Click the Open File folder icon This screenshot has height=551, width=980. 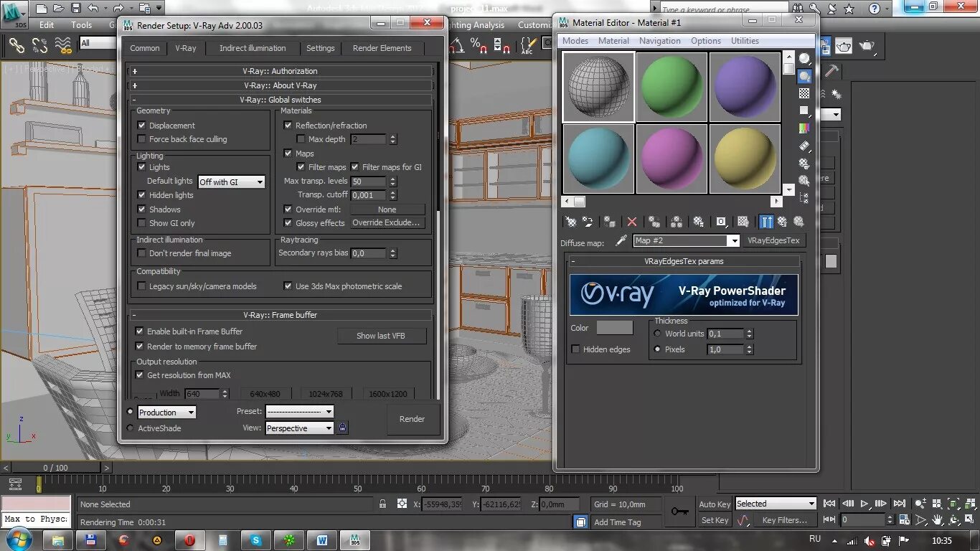[58, 9]
